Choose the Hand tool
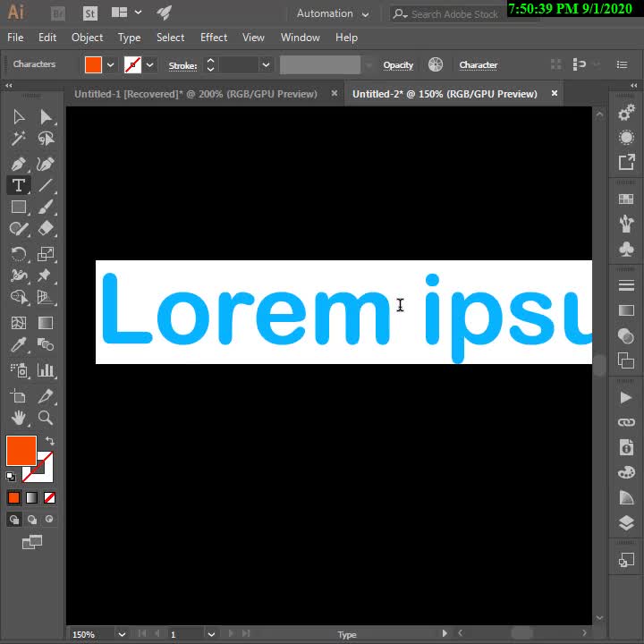Viewport: 644px width, 644px height. tap(18, 418)
